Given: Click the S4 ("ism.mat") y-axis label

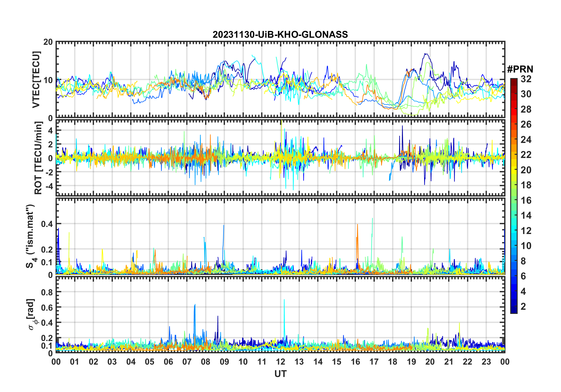Looking at the screenshot, I should 31,236.
